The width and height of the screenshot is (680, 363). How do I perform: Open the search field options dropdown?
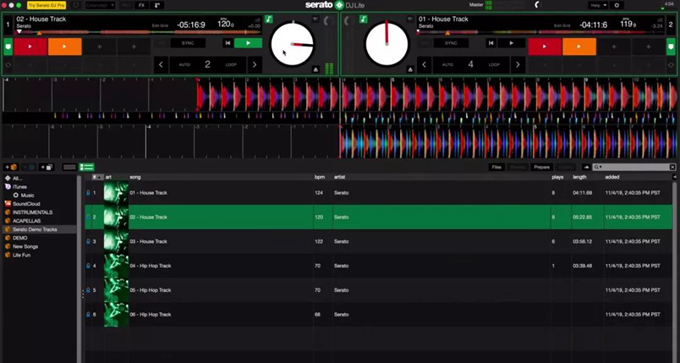(598, 167)
